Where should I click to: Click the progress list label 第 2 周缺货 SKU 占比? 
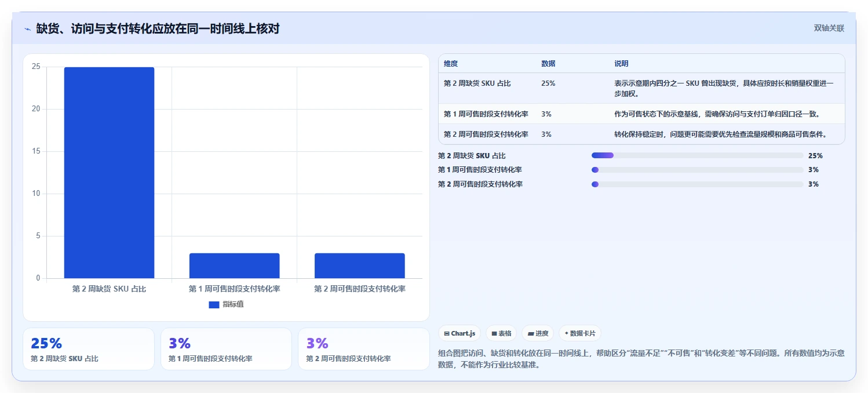coord(472,155)
